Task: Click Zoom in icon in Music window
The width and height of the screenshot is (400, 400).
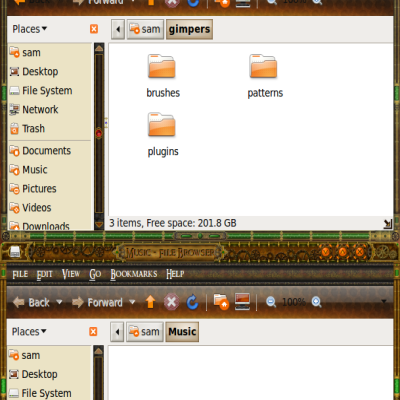Action: coord(317,302)
